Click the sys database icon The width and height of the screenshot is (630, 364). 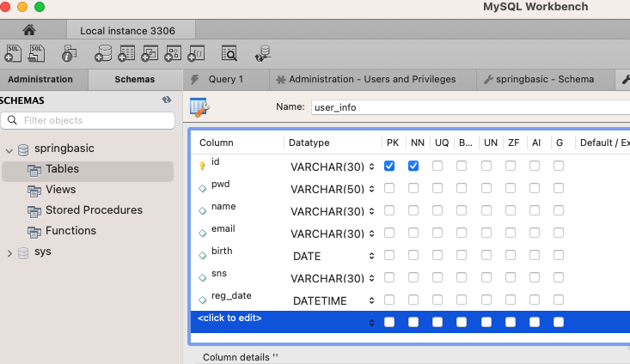(23, 253)
